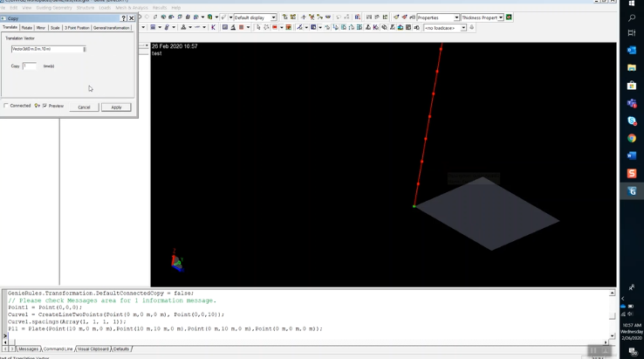Apply the copy translation

pos(116,107)
